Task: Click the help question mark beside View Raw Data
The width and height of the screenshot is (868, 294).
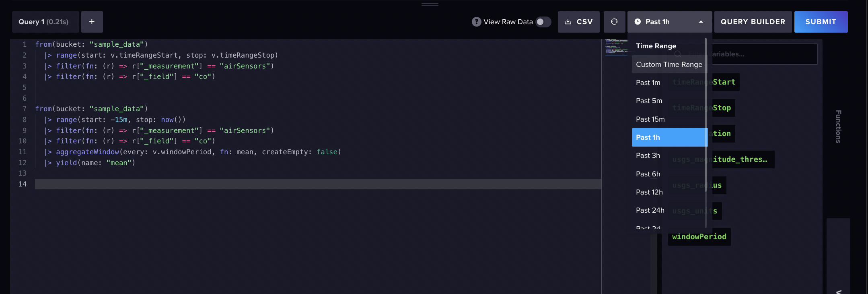Action: pyautogui.click(x=476, y=22)
